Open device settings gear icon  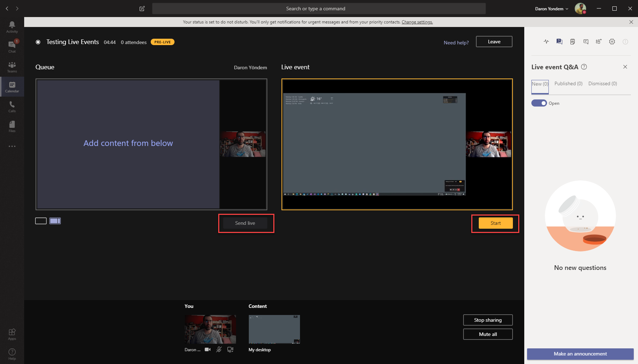(x=612, y=42)
